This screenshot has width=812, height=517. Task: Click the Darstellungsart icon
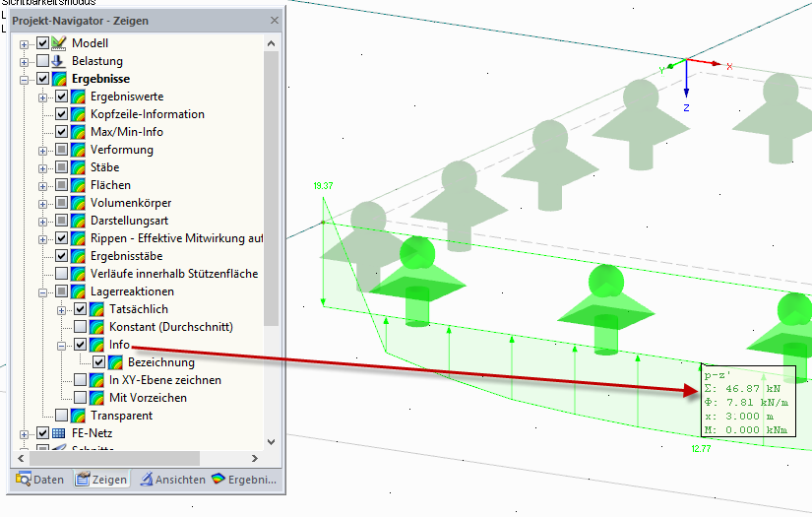pyautogui.click(x=78, y=221)
